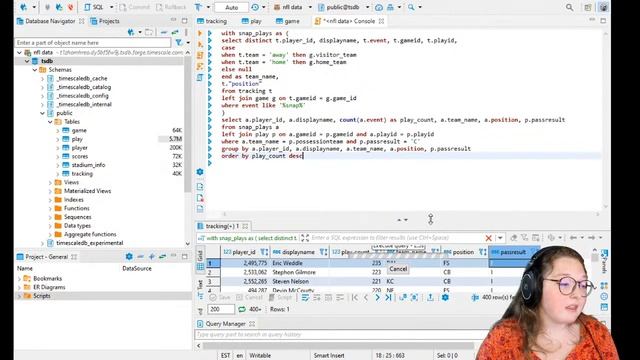
Task: Switch results to Text view
Action: [x=200, y=284]
